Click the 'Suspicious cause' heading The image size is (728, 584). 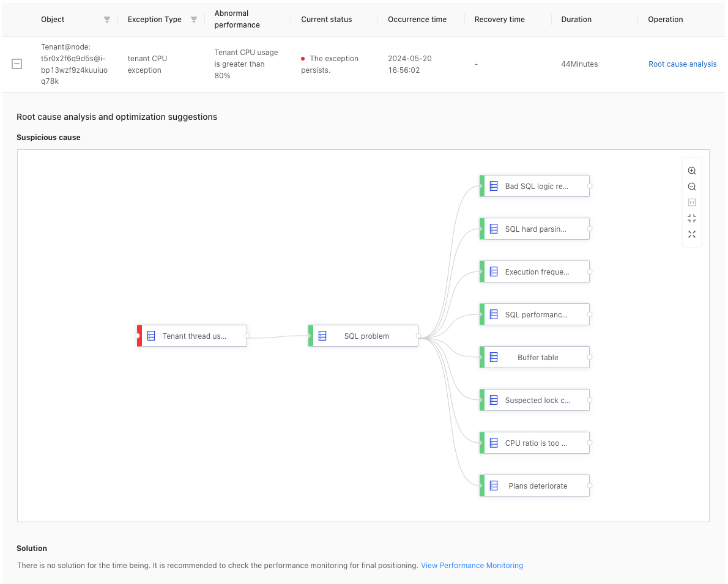pos(48,138)
